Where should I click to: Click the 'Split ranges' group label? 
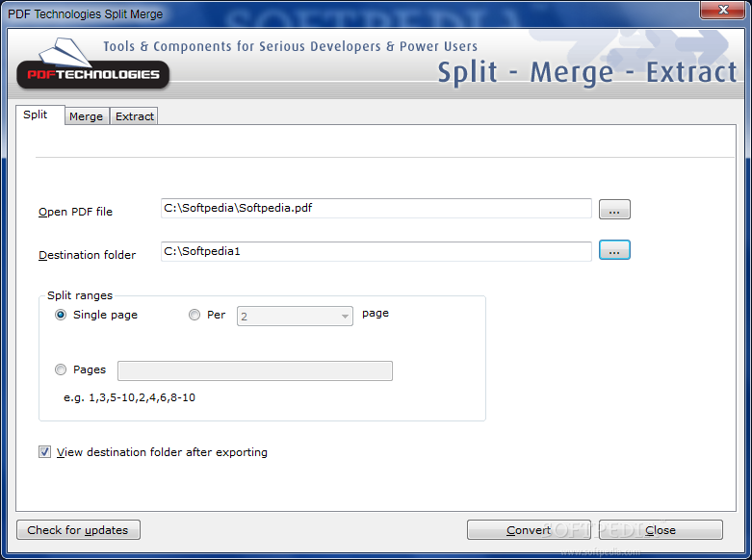point(80,295)
